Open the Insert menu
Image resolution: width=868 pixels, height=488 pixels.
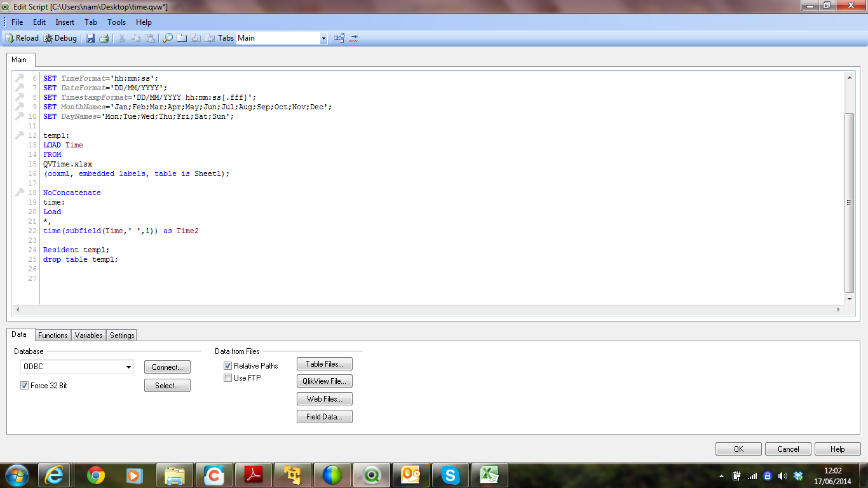(x=65, y=22)
